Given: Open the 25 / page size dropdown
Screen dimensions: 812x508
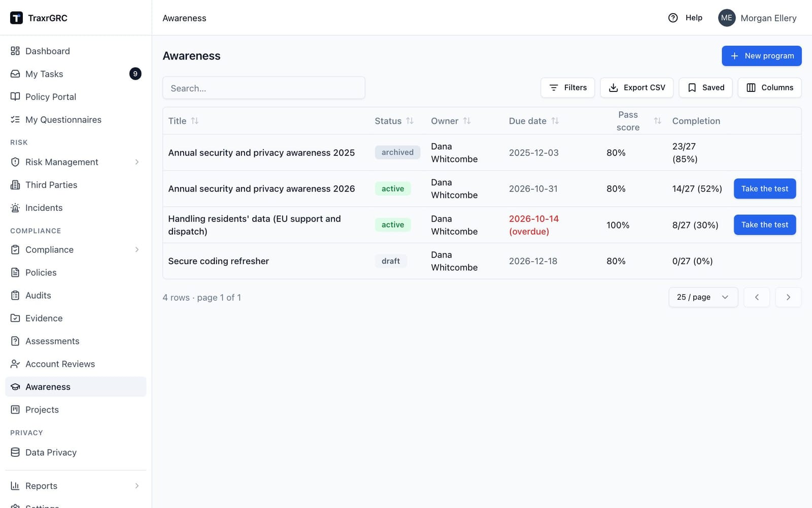Looking at the screenshot, I should 703,297.
